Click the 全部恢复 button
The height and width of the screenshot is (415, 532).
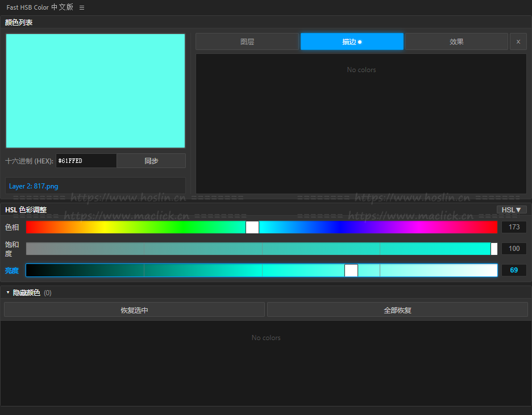click(x=397, y=310)
